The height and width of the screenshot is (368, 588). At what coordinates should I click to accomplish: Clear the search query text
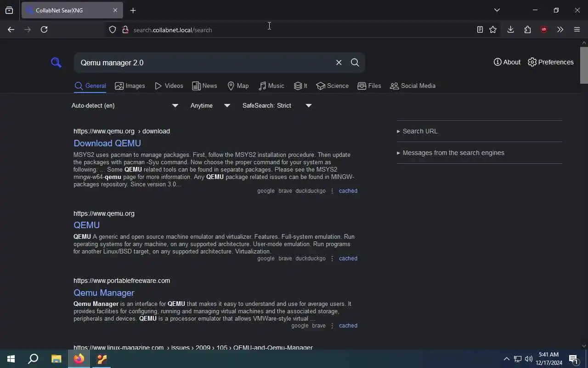point(339,63)
